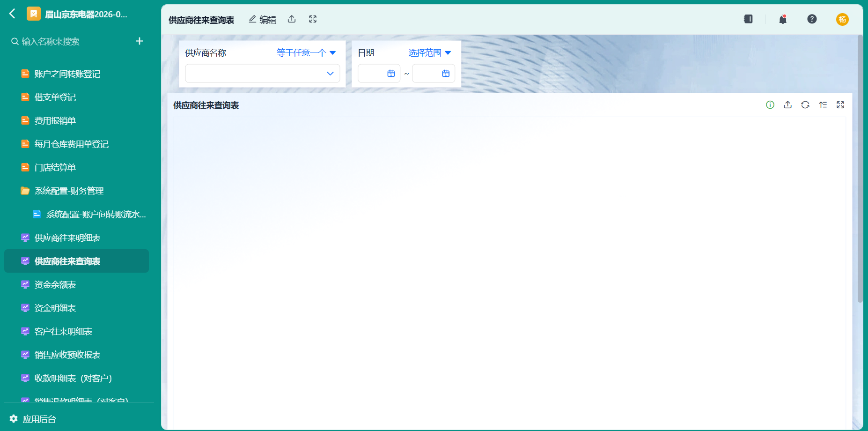Open the notification bell
Image resolution: width=868 pixels, height=431 pixels.
click(x=783, y=19)
